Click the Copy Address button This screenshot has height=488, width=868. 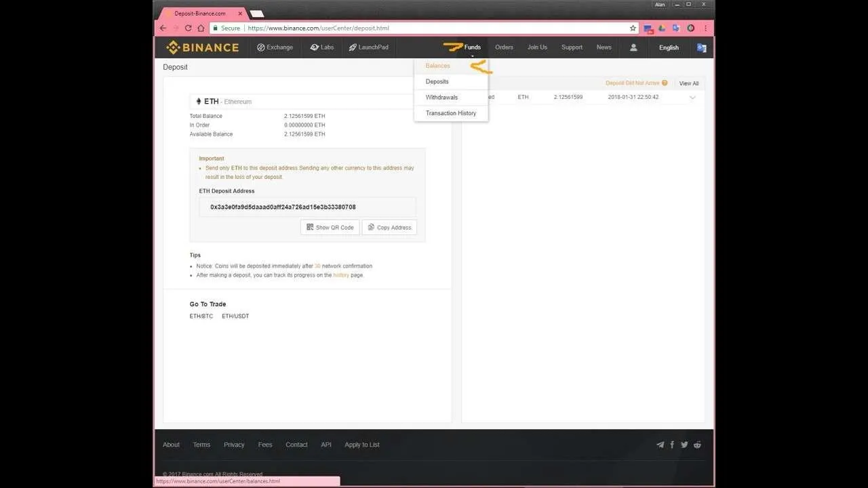point(389,228)
